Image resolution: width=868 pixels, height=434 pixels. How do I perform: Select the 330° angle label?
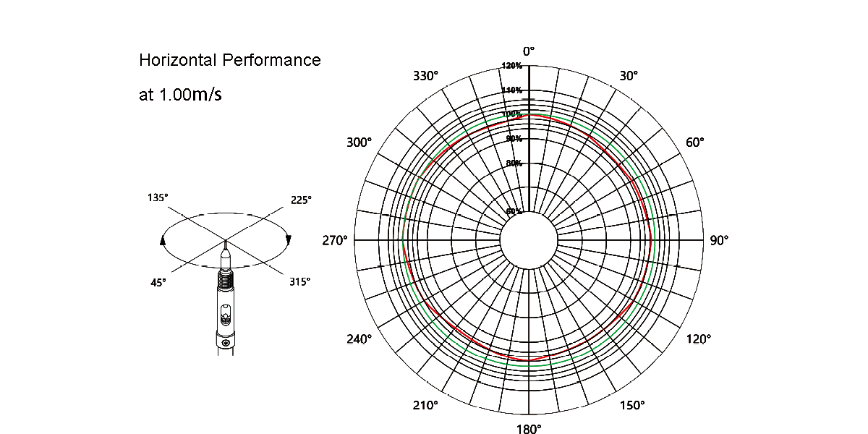point(425,75)
